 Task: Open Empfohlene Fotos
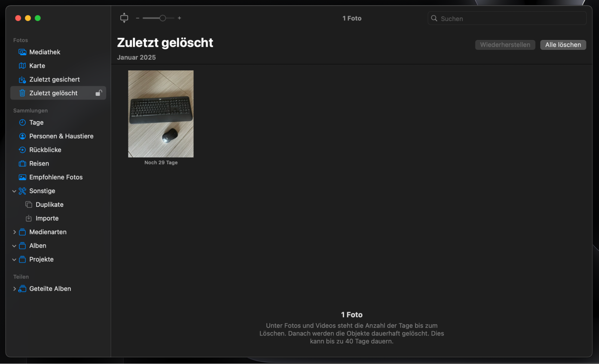click(x=56, y=177)
